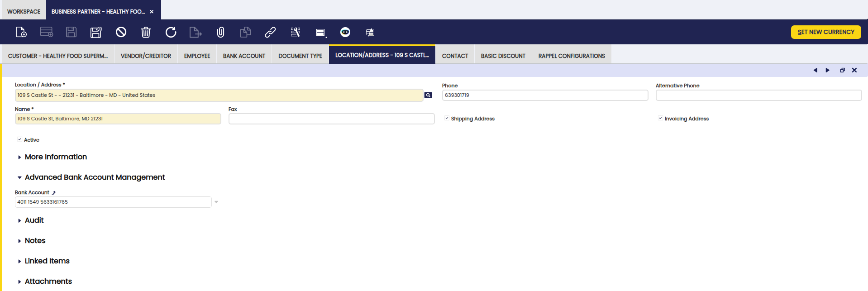Open attachments via paperclip icon
868x291 pixels.
(x=220, y=32)
